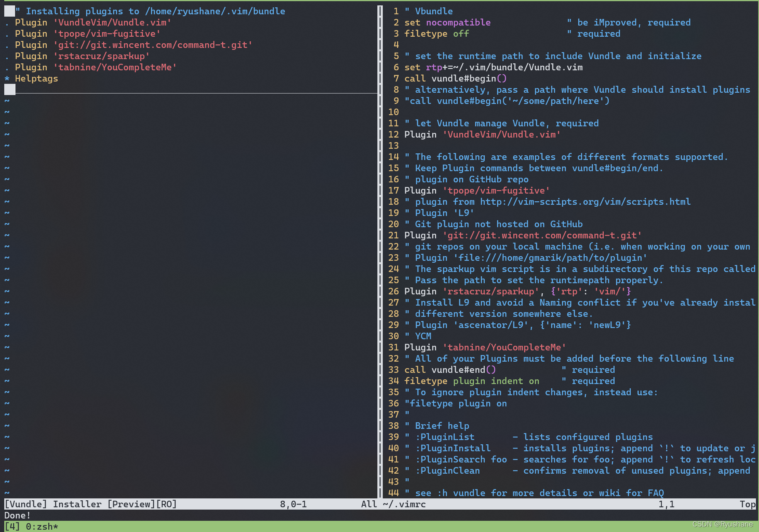Click the vim-scripts.org URL on line 18

point(585,202)
